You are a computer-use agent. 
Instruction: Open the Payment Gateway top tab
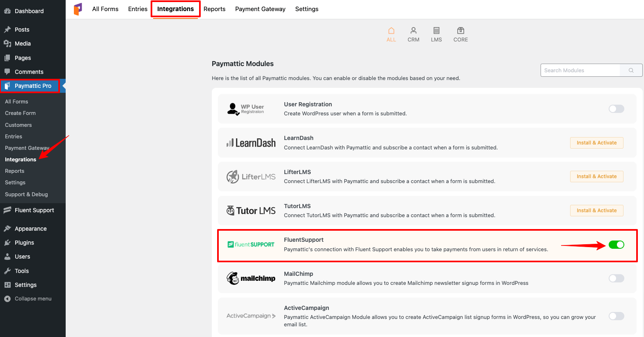click(x=260, y=9)
